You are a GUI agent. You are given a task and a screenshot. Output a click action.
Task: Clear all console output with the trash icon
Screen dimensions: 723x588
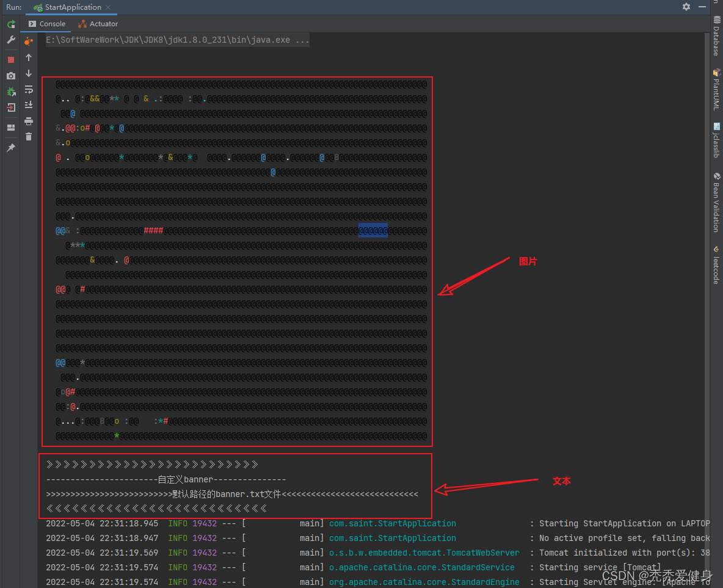pyautogui.click(x=29, y=137)
